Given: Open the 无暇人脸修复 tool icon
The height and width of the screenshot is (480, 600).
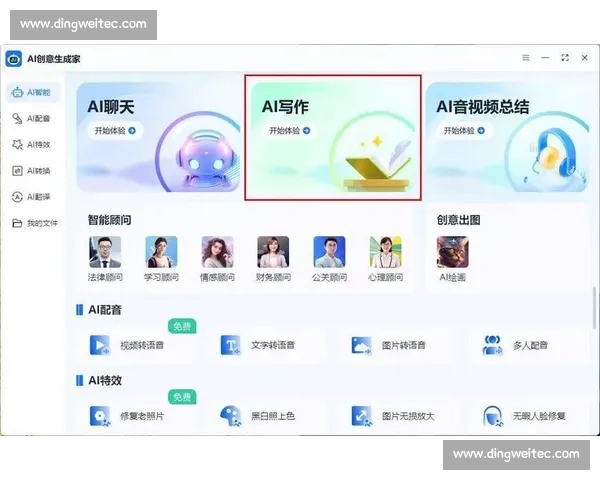Looking at the screenshot, I should tap(492, 416).
